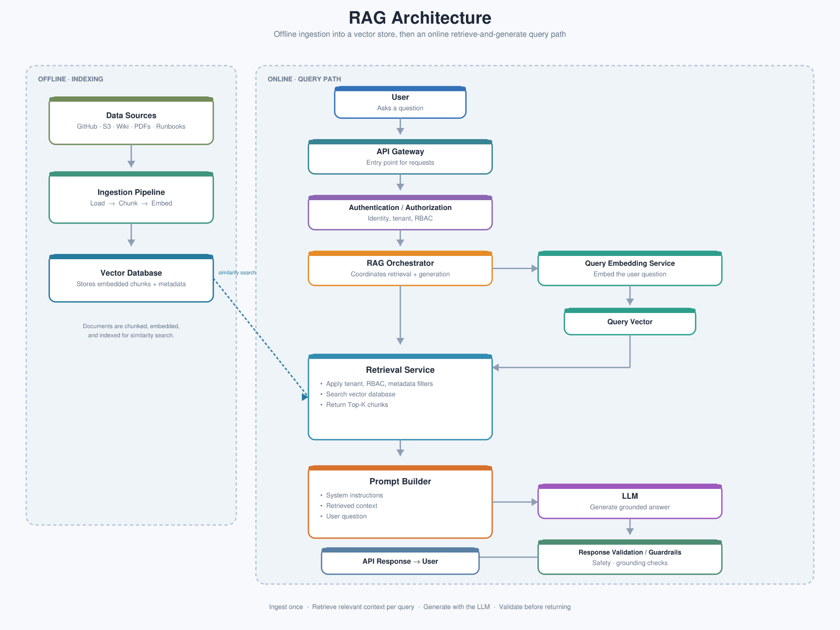Click the Query Embedding Service box

click(630, 268)
